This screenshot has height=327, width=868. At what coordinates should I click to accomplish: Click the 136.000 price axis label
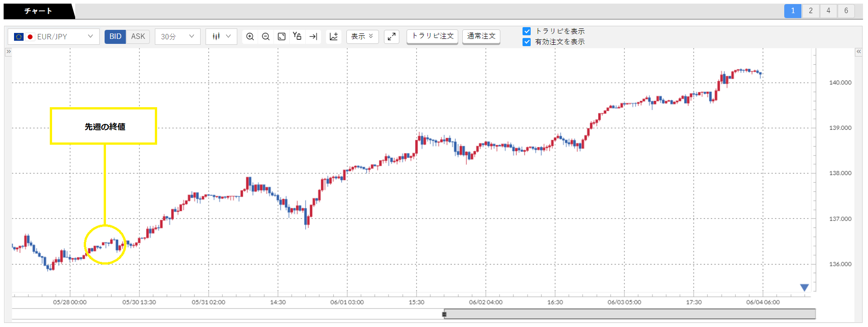tap(840, 264)
